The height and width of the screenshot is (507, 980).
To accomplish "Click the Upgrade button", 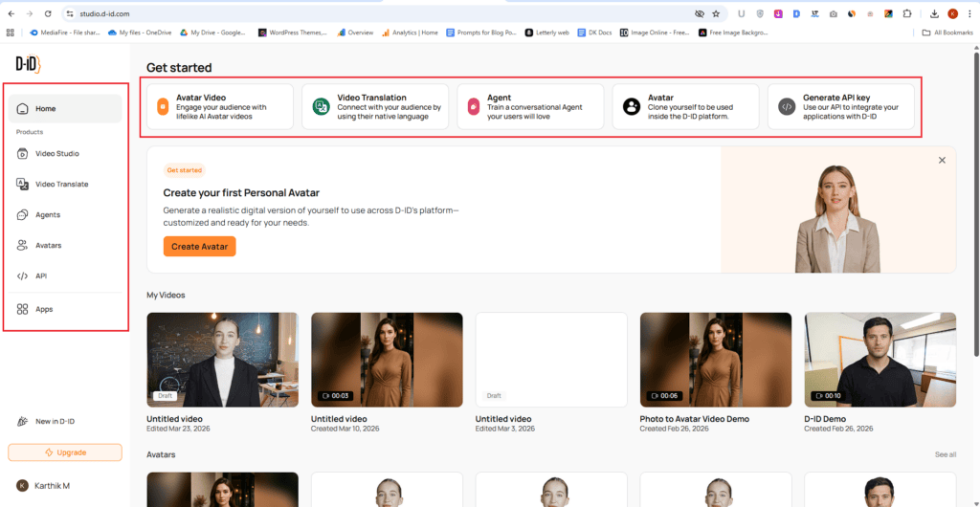I will 65,452.
